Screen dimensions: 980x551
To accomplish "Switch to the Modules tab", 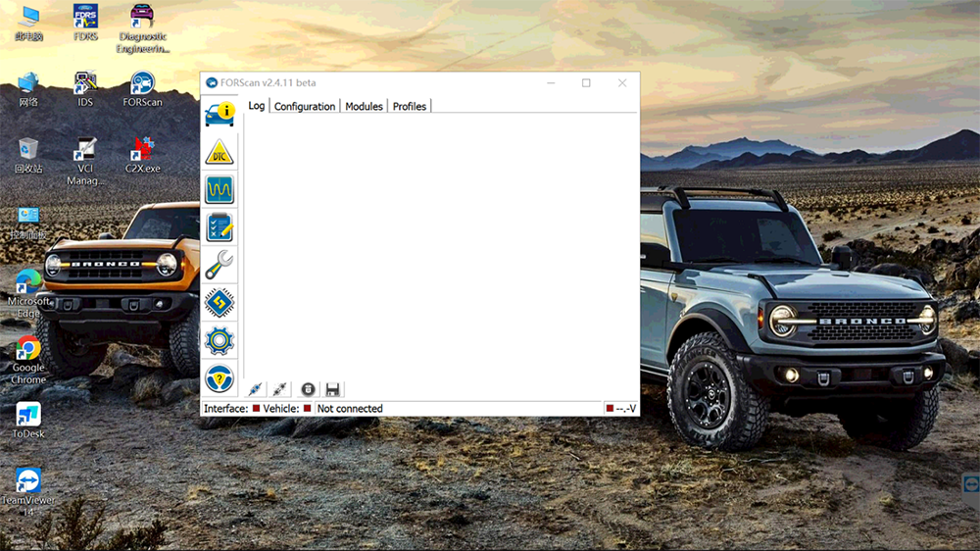I will point(364,106).
